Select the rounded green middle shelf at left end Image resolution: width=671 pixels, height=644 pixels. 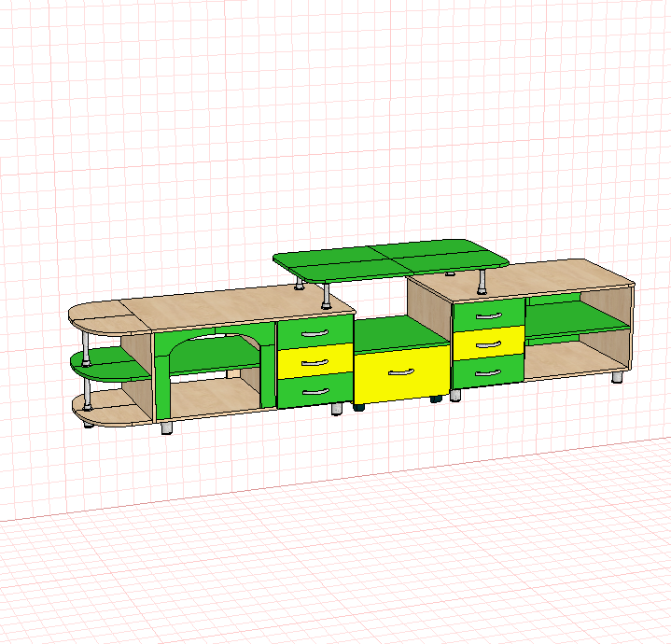tap(110, 364)
